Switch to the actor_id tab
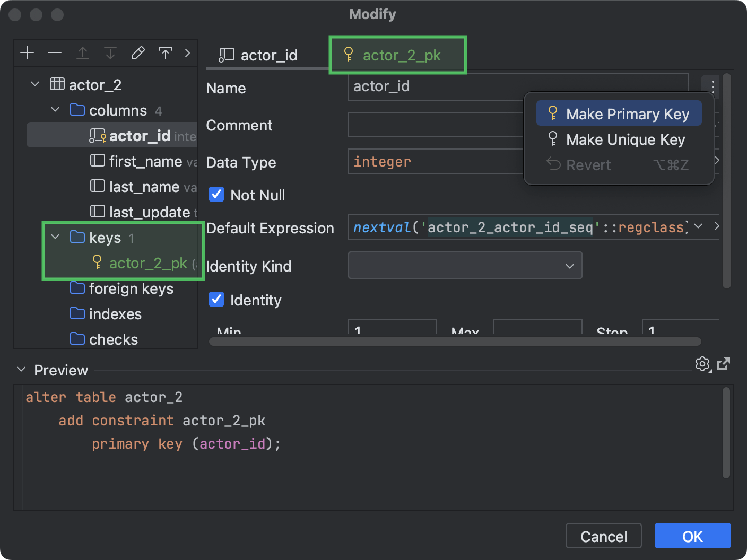The image size is (747, 560). coord(268,55)
